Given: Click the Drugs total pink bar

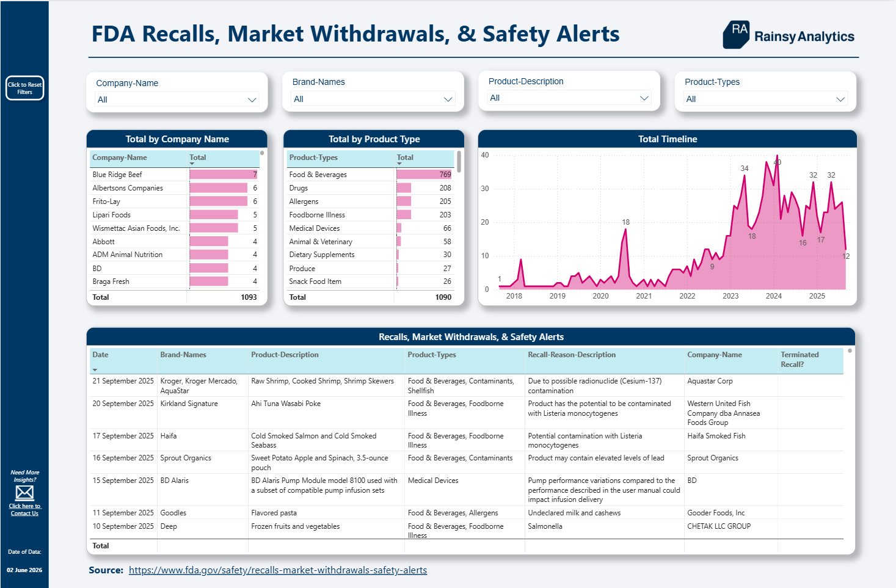Looking at the screenshot, I should point(404,188).
